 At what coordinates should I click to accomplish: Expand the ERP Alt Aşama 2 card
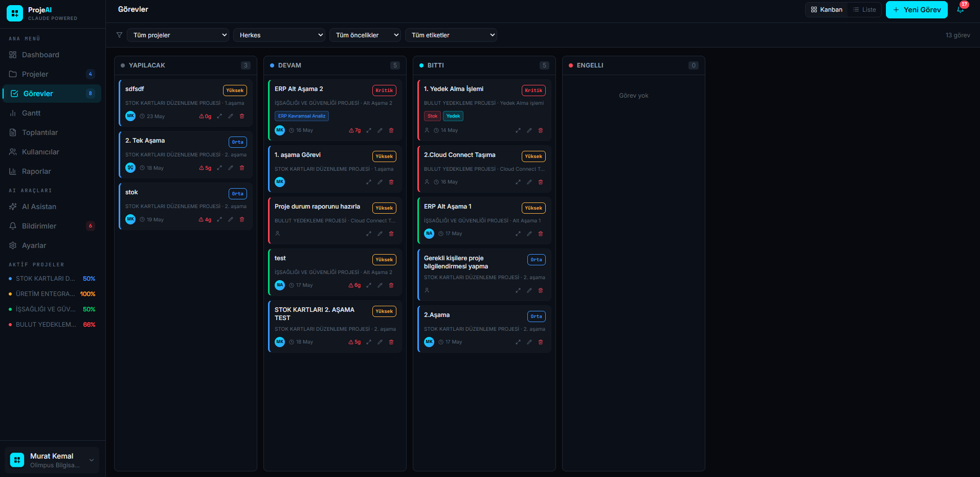tap(369, 130)
